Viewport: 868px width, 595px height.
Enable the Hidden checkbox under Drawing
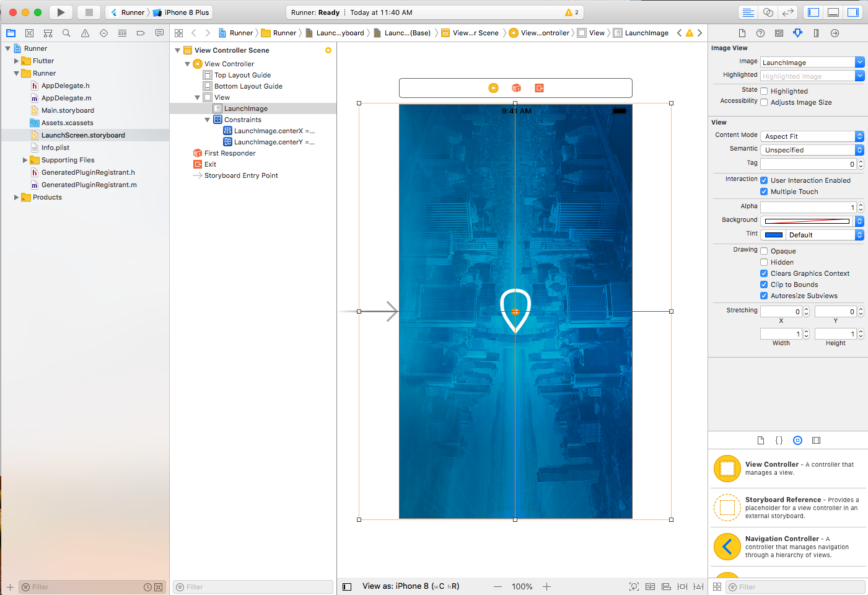click(x=764, y=262)
